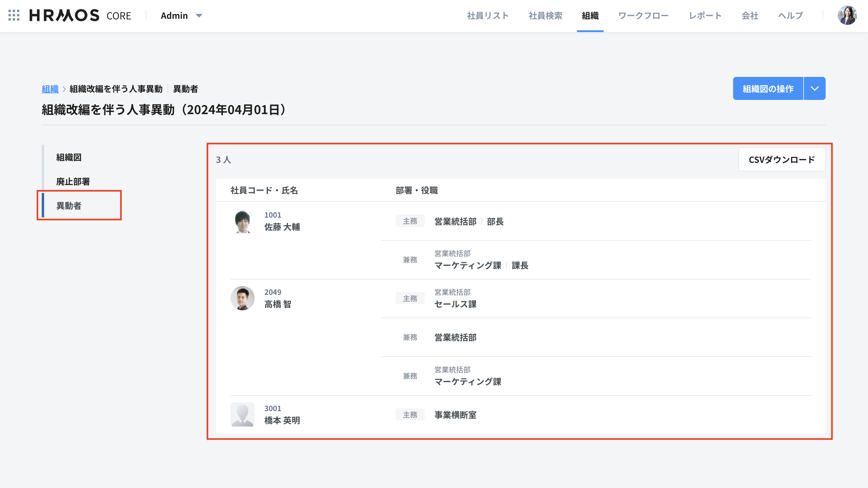Select 異動者 in the side navigation
This screenshot has width=868, height=488.
[69, 206]
